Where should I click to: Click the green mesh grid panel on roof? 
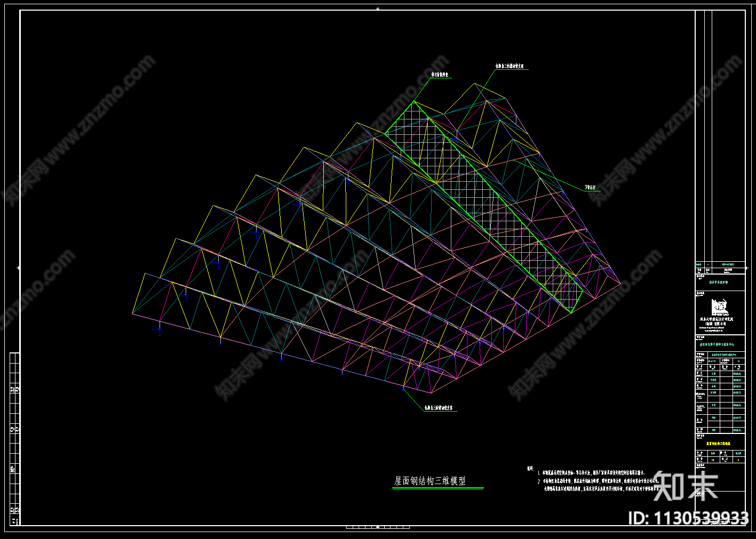pos(483,207)
